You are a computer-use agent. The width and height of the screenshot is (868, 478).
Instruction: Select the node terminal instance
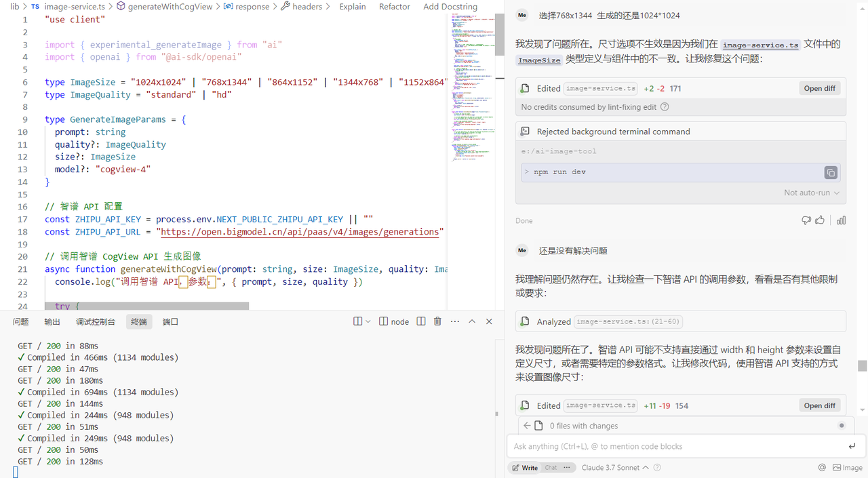394,321
